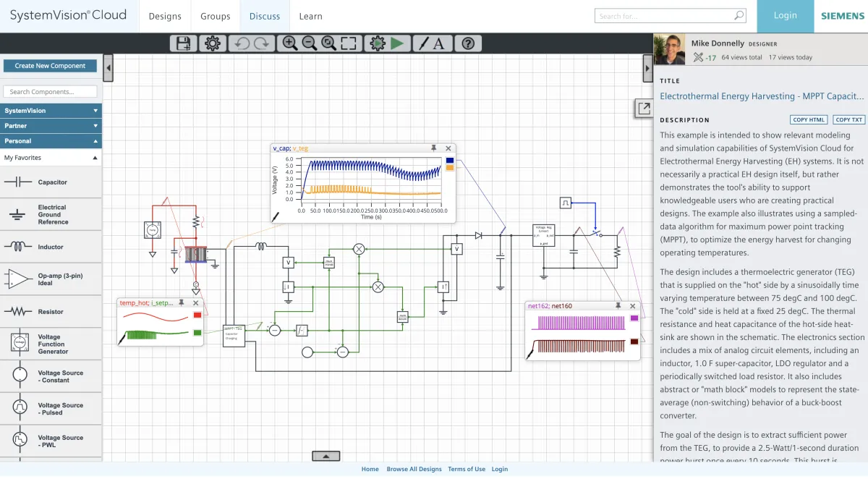Pin the v_cap; v_teg waveform viewer

(434, 148)
